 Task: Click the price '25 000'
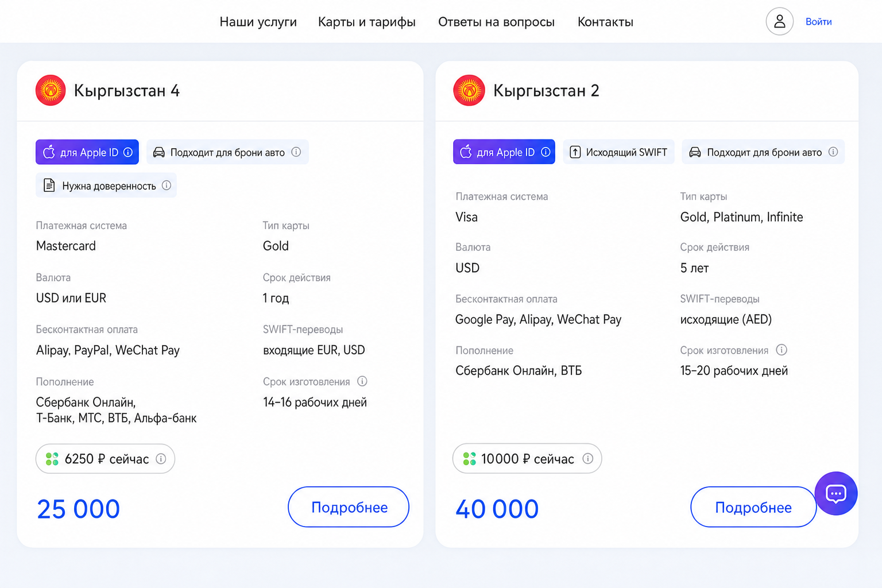79,509
